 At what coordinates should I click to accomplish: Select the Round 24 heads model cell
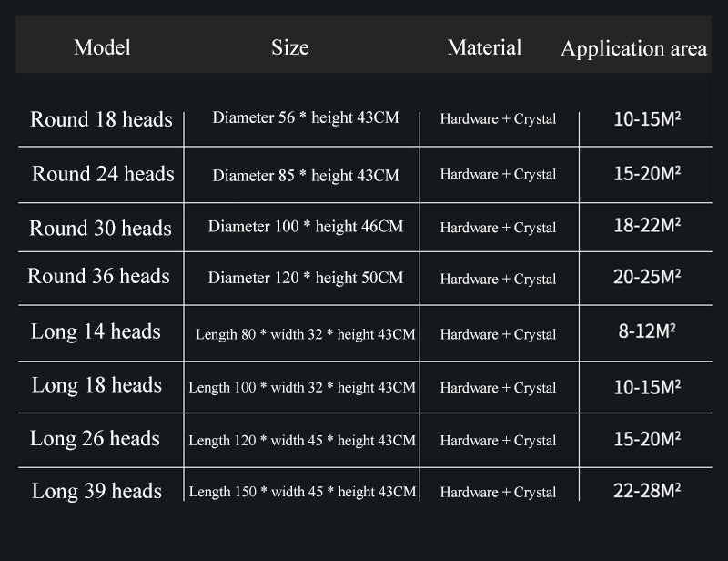pyautogui.click(x=103, y=174)
